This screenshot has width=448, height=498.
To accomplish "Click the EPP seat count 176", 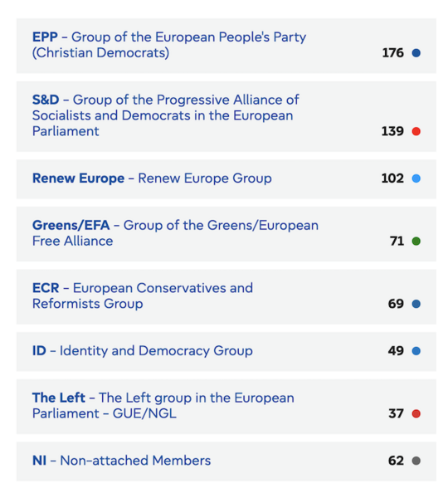I will point(392,53).
